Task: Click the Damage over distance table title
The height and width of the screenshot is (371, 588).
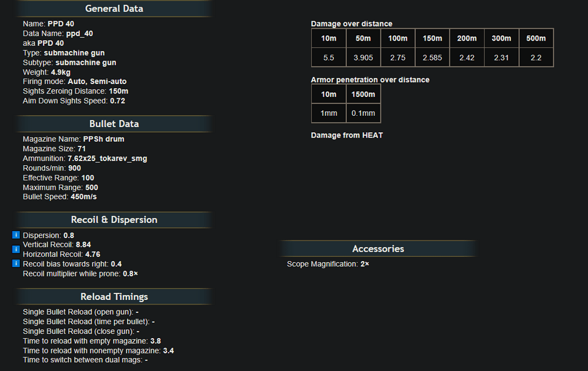Action: tap(351, 24)
